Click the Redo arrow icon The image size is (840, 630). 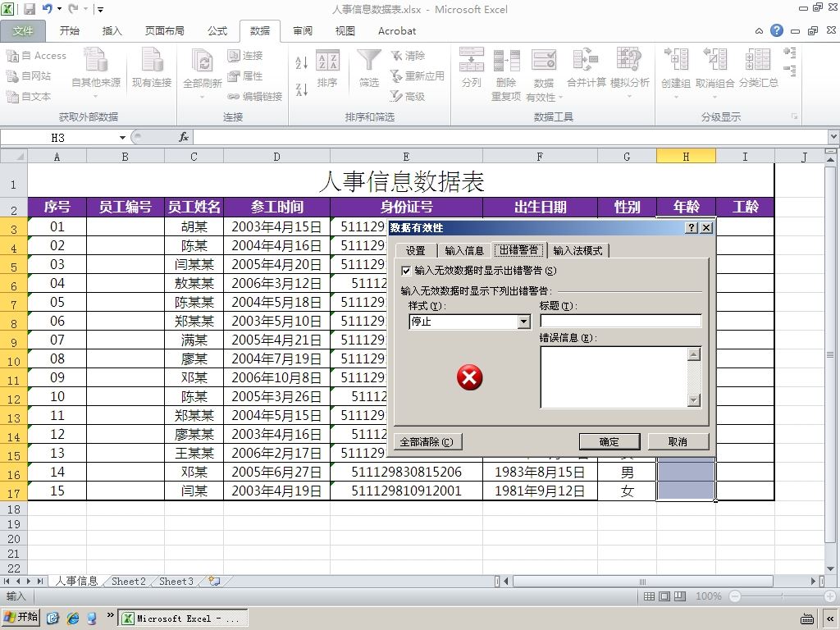(x=72, y=9)
